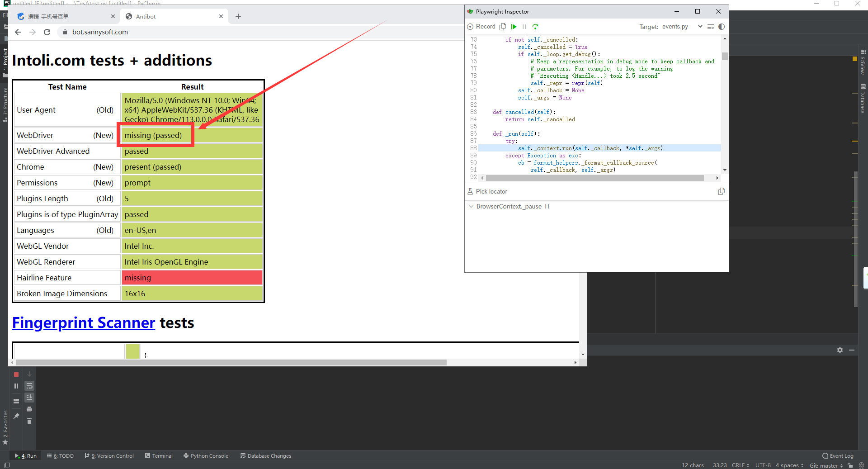
Task: Open the Fingerprint Scanner link
Action: [x=83, y=323]
